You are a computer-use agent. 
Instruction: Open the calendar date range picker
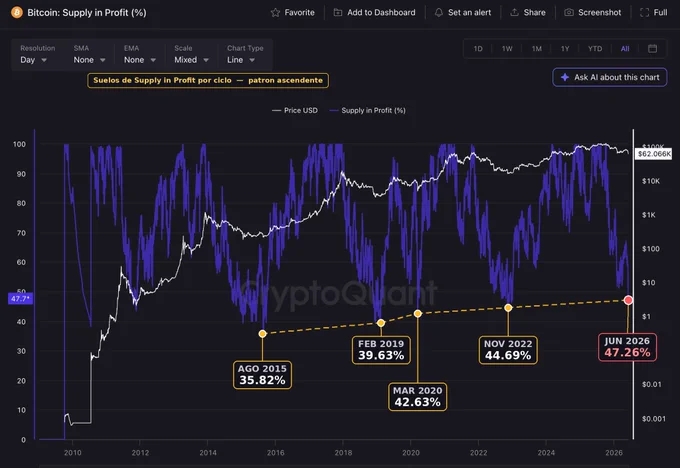pyautogui.click(x=652, y=49)
